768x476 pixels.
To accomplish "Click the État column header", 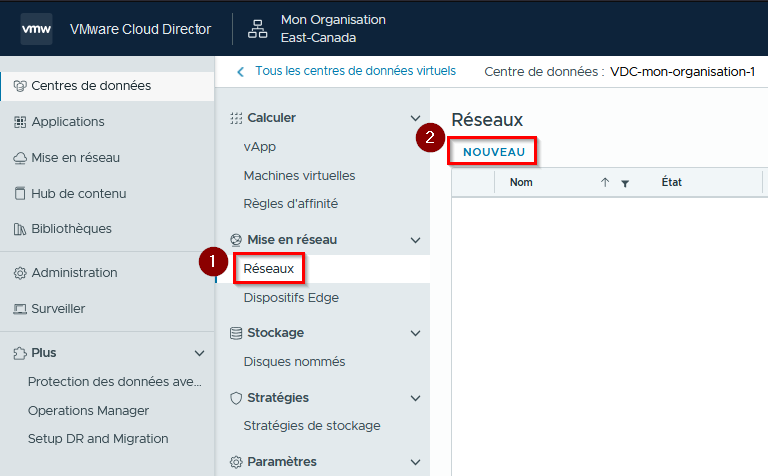I will [672, 182].
